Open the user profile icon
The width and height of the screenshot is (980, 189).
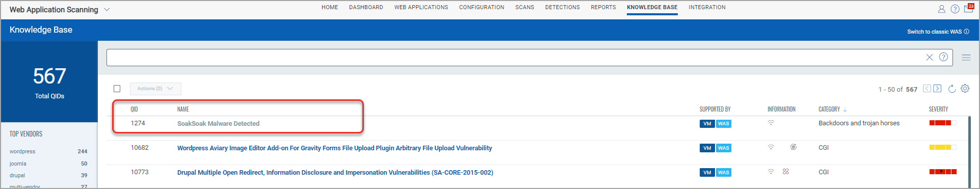tap(941, 9)
